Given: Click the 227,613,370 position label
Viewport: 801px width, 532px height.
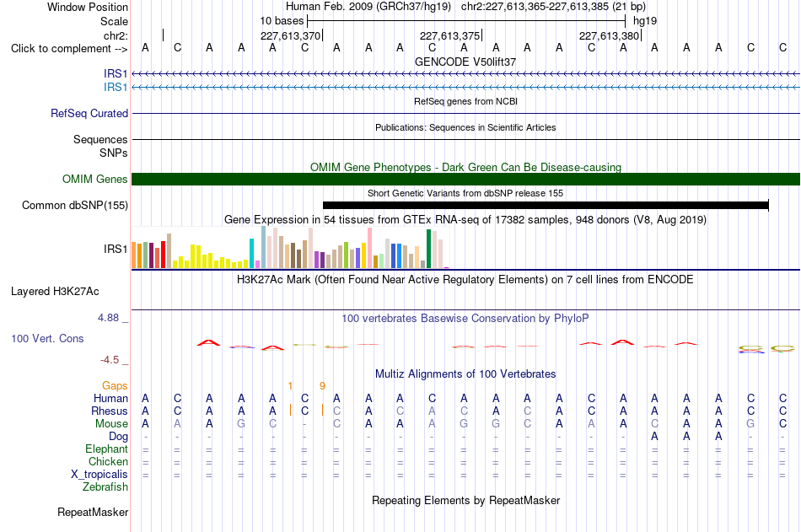Looking at the screenshot, I should (x=290, y=35).
